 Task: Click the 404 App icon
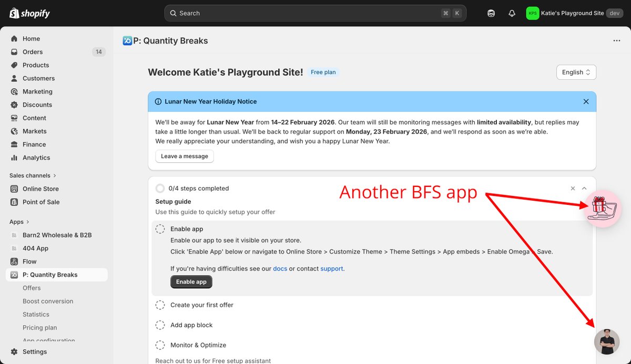coord(14,248)
